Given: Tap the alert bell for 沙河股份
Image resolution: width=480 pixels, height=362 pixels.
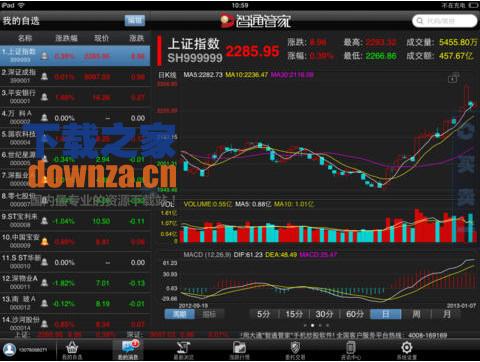Looking at the screenshot, I should click(44, 324).
